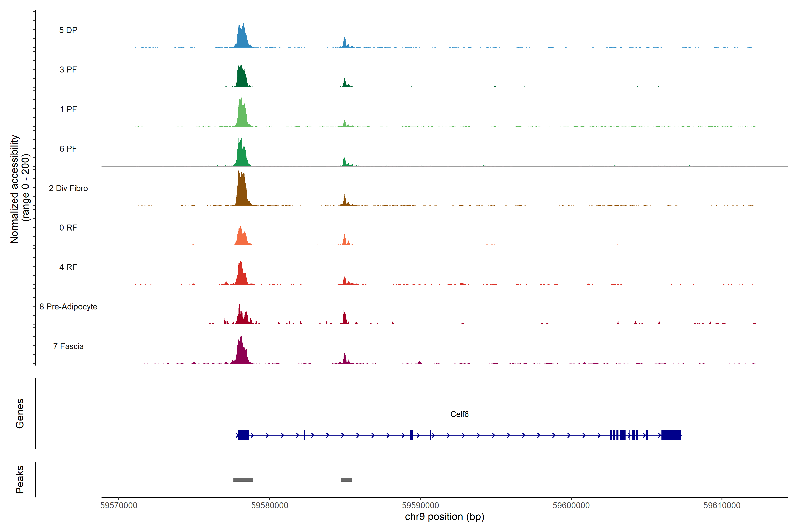Click the 0 RF track label
The height and width of the screenshot is (532, 798).
pos(68,228)
